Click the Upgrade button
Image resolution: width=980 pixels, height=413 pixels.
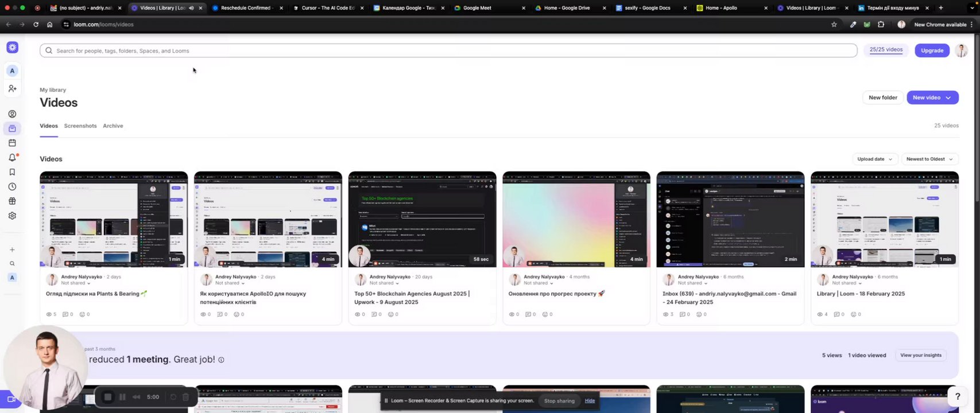pos(932,50)
